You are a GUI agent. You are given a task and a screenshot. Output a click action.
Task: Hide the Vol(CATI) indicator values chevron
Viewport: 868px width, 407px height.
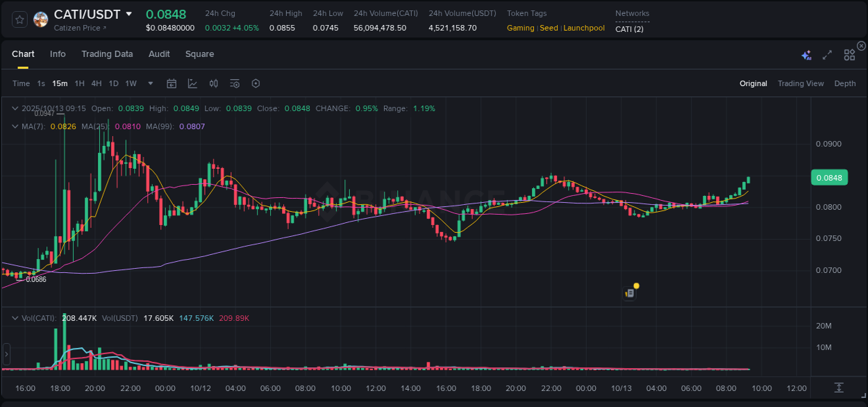tap(15, 317)
